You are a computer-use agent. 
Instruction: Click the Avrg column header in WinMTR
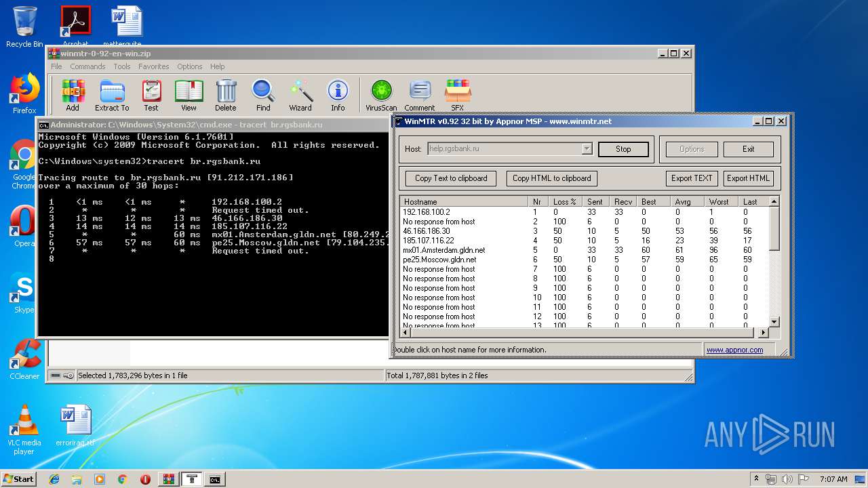click(688, 201)
